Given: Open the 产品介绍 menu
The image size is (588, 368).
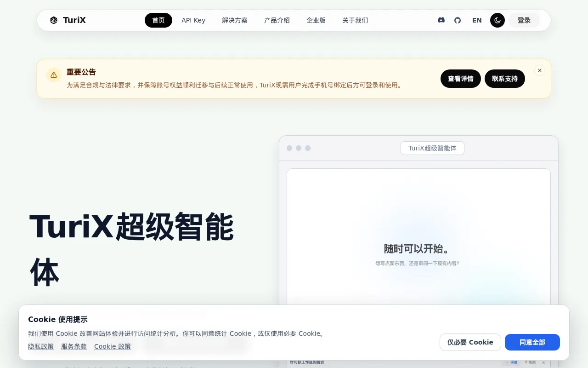Looking at the screenshot, I should click(x=277, y=20).
